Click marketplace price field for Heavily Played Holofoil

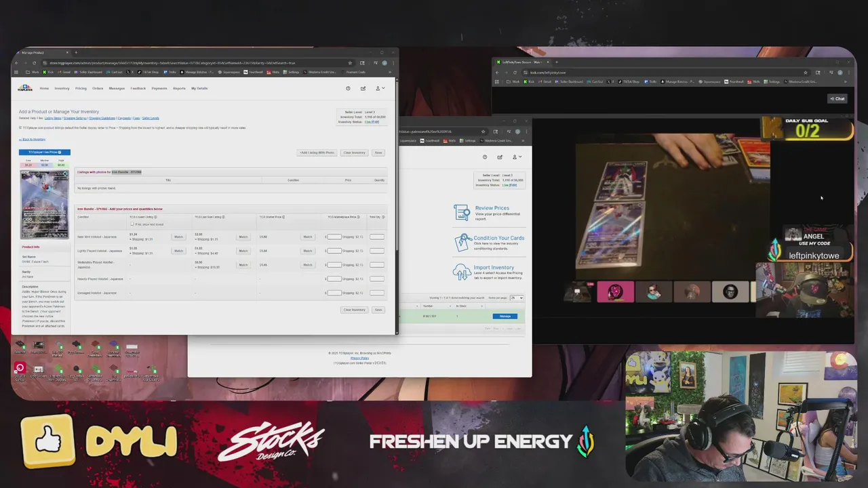(334, 279)
